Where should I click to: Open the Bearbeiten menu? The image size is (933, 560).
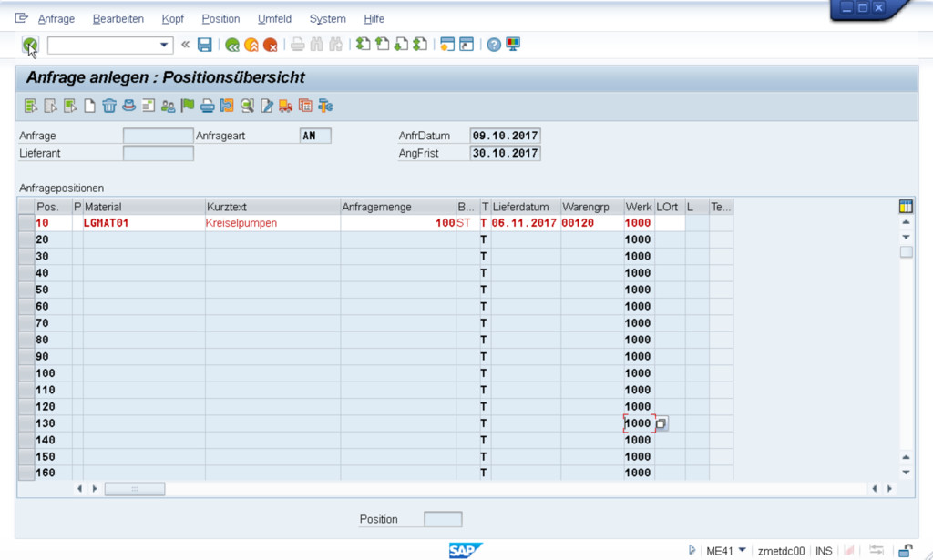click(x=118, y=18)
